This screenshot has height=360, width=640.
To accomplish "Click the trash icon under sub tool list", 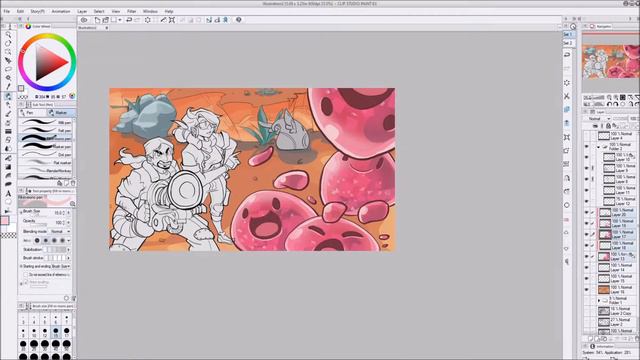I will 73,183.
